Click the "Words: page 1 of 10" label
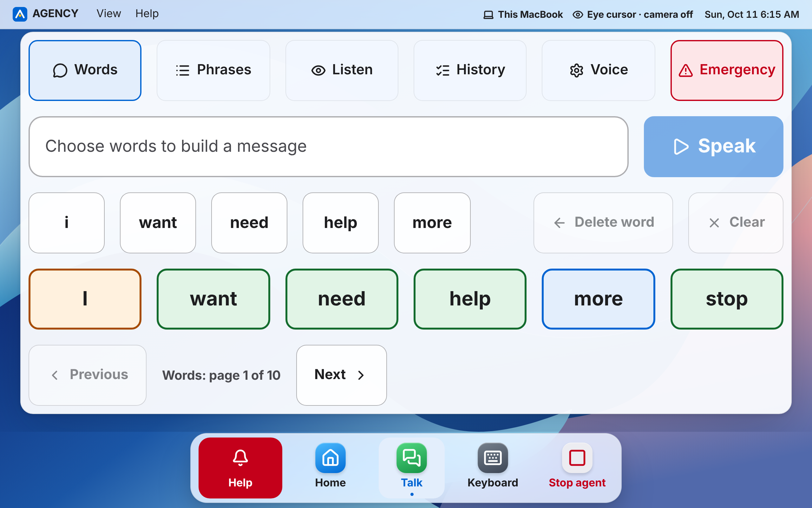 coord(221,375)
